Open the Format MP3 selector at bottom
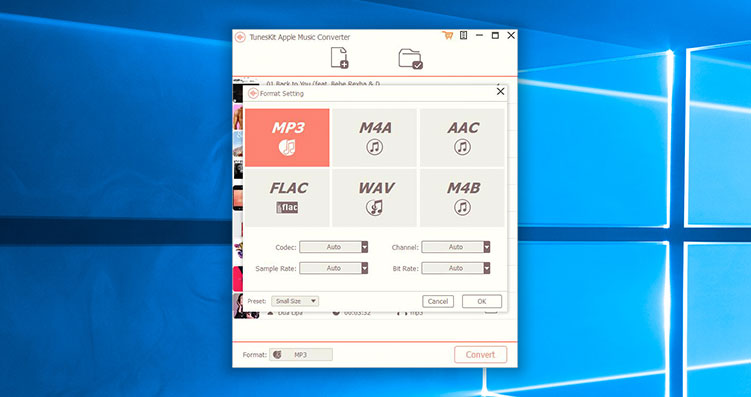 (301, 355)
